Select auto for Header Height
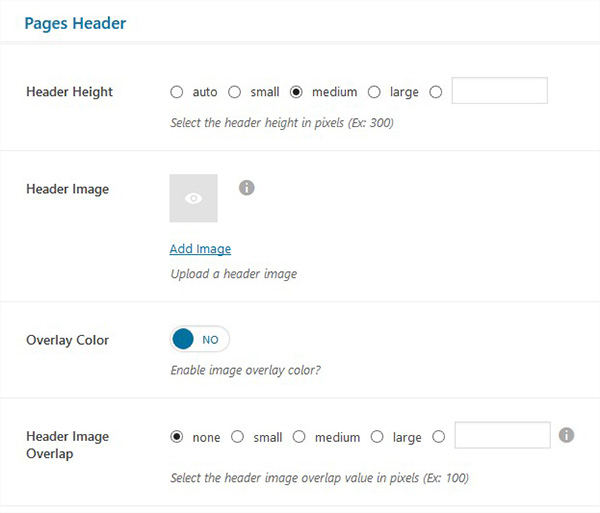This screenshot has width=600, height=513. coord(176,92)
